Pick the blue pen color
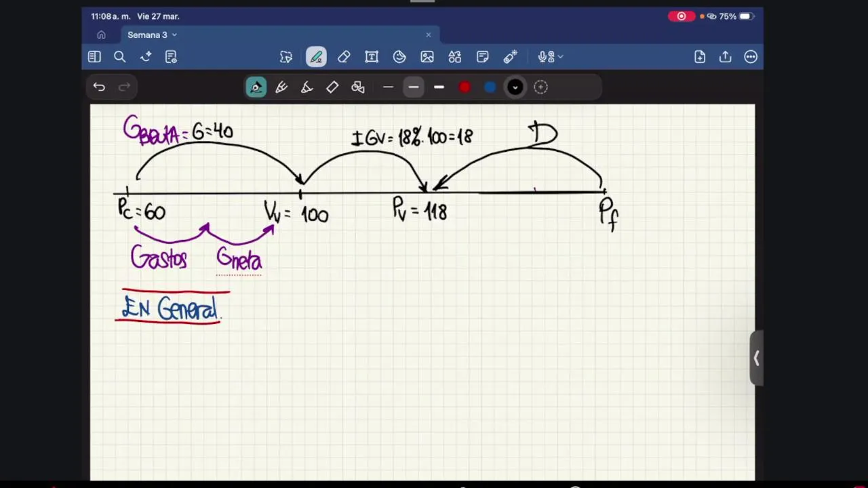The width and height of the screenshot is (868, 488). click(x=490, y=87)
